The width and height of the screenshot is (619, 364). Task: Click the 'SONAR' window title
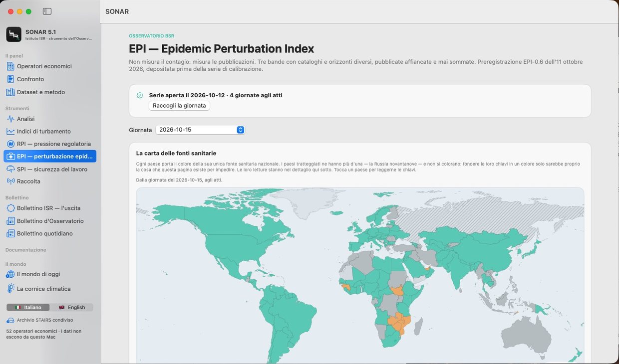(117, 11)
